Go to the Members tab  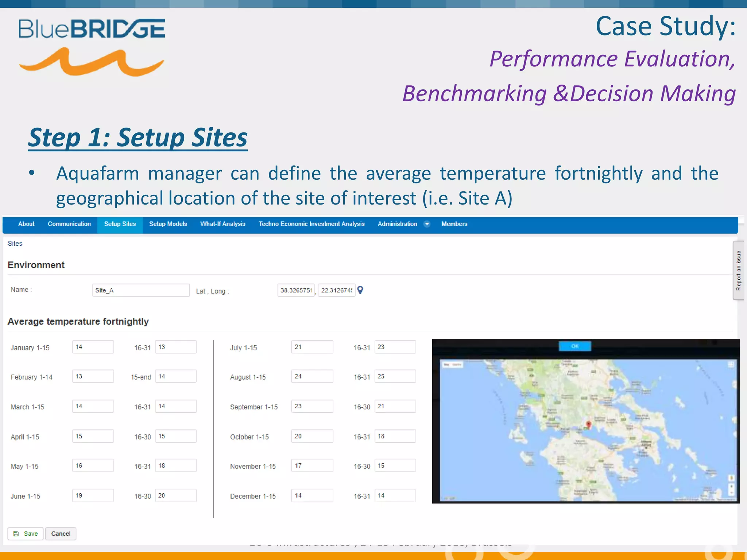click(x=454, y=224)
